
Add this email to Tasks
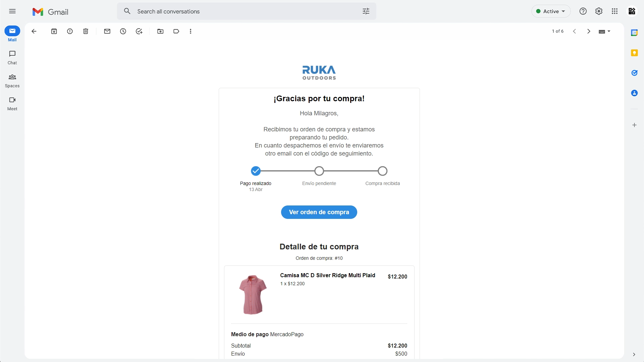point(139,31)
